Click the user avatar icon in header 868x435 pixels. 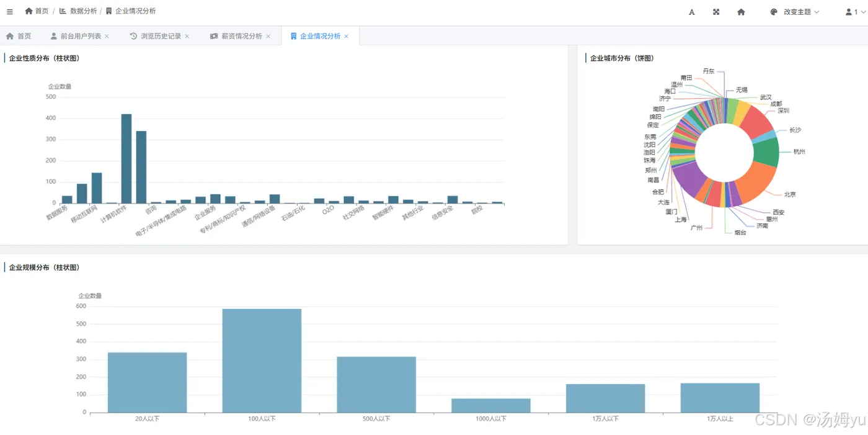[x=849, y=12]
